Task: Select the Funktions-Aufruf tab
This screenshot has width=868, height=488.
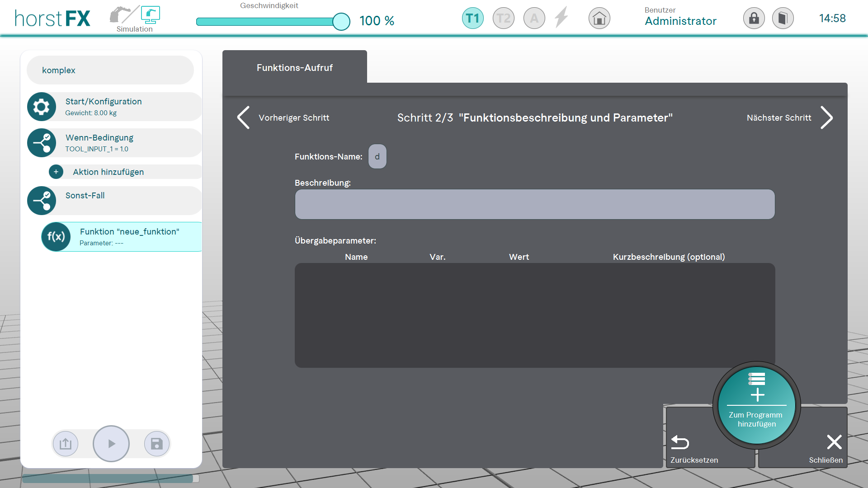Action: click(294, 67)
